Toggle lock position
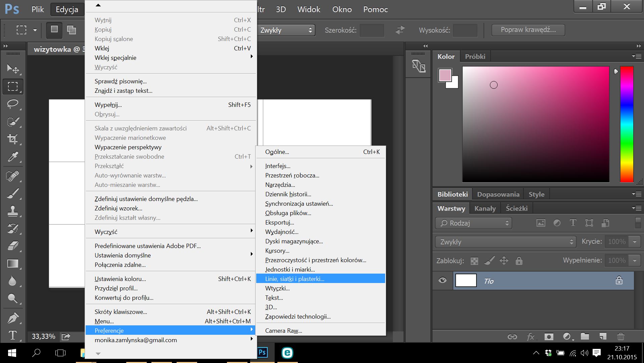This screenshot has height=363, width=644. point(504,260)
